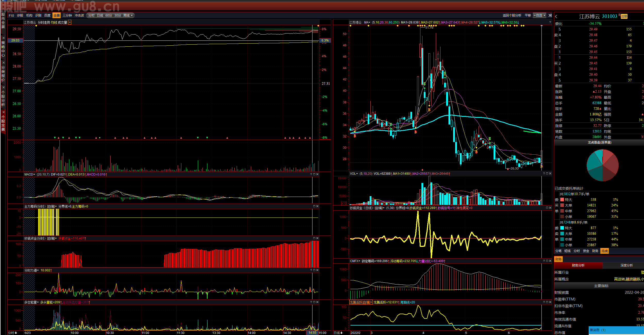The height and width of the screenshot is (335, 644).
Task: Close the 个股分析 sidebar tab
Action: point(3,87)
